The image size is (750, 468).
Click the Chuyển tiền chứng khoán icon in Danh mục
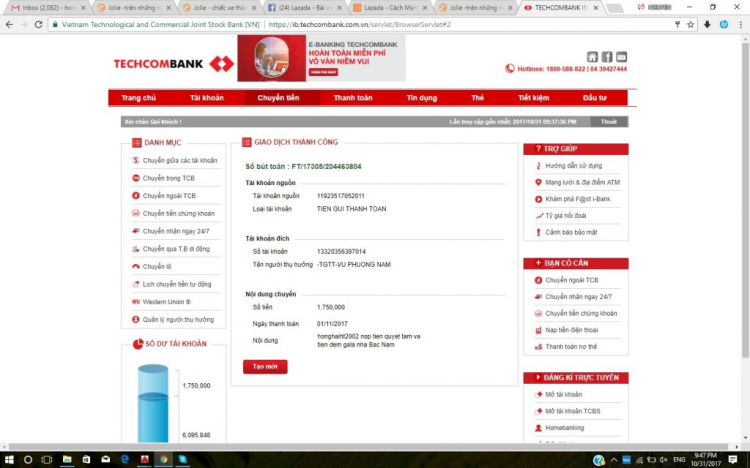coord(136,213)
